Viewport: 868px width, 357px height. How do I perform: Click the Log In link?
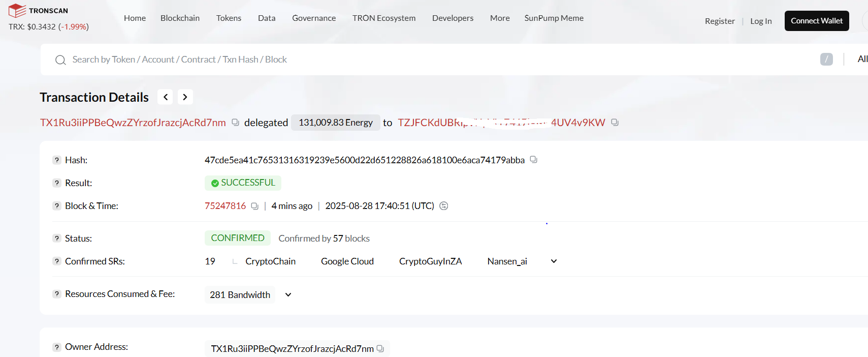pyautogui.click(x=761, y=21)
